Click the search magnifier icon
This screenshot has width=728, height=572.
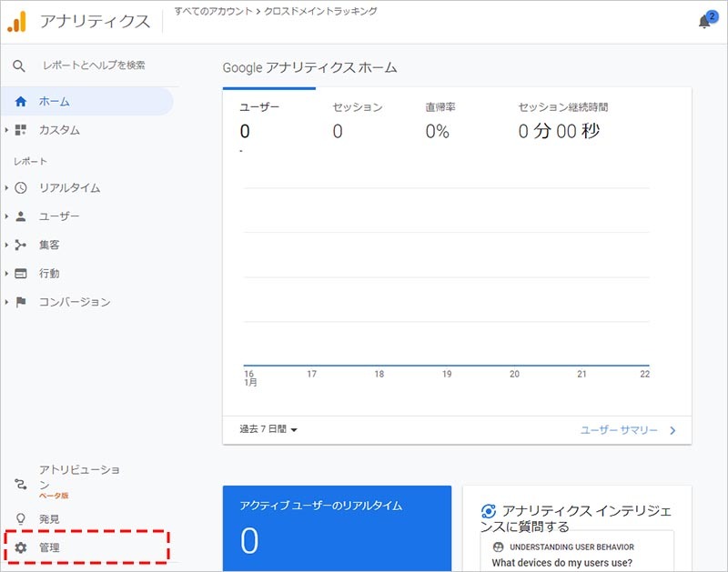click(x=19, y=65)
